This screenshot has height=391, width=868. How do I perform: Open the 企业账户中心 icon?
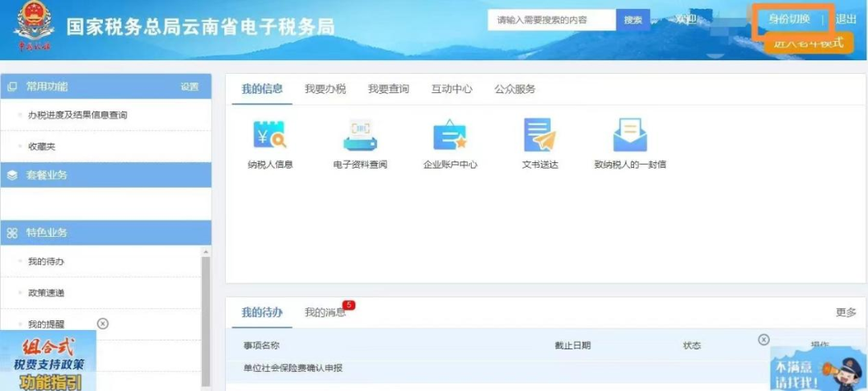point(450,136)
